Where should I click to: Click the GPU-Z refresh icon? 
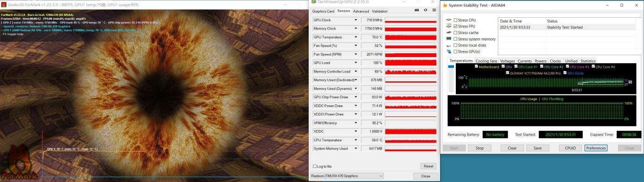425,10
